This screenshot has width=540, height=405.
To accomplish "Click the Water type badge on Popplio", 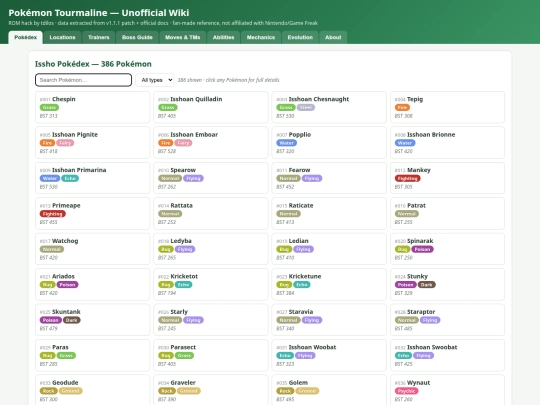I will pyautogui.click(x=287, y=143).
